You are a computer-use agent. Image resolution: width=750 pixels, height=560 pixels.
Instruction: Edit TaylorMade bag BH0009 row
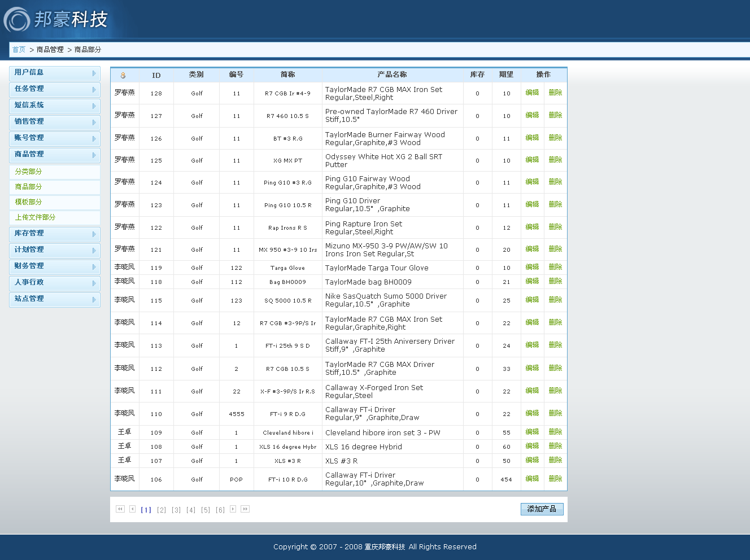532,281
